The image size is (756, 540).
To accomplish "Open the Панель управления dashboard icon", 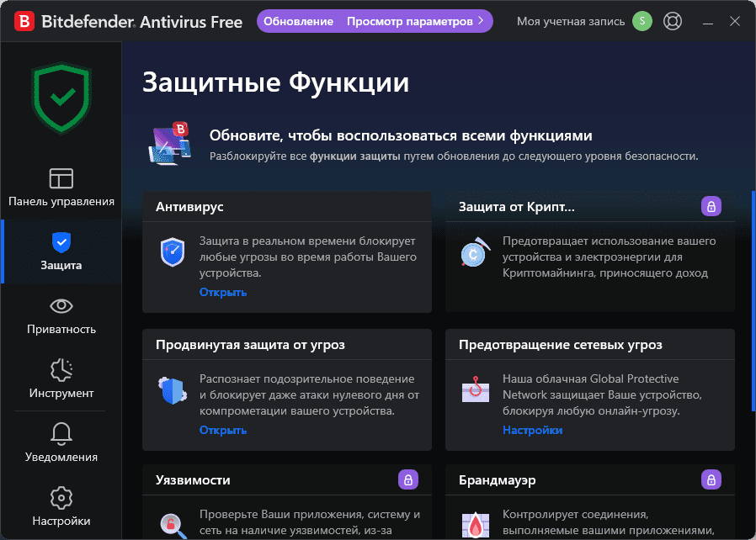I will (x=61, y=178).
